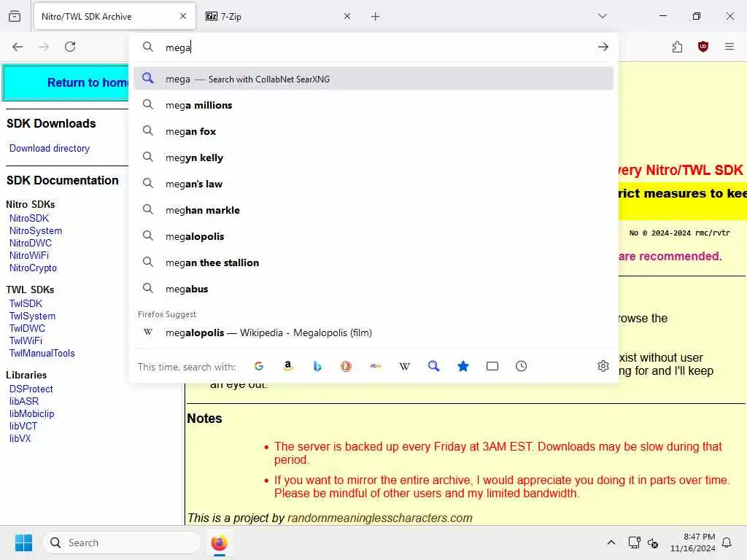The width and height of the screenshot is (747, 560).
Task: Reload the current page
Action: (x=70, y=47)
